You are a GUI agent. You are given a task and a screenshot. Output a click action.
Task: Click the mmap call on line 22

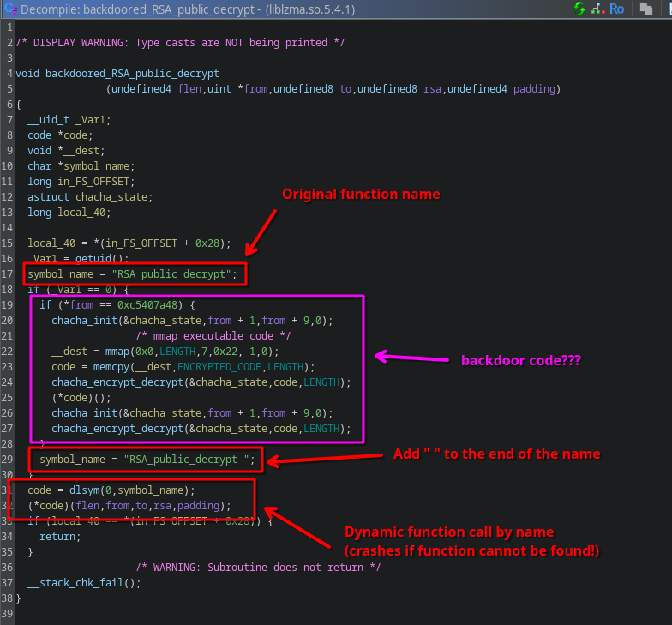click(x=117, y=352)
